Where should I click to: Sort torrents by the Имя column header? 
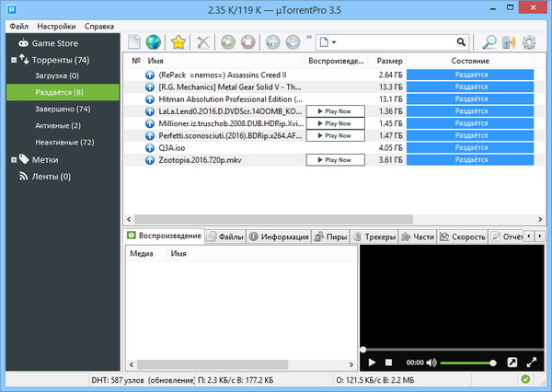click(224, 61)
